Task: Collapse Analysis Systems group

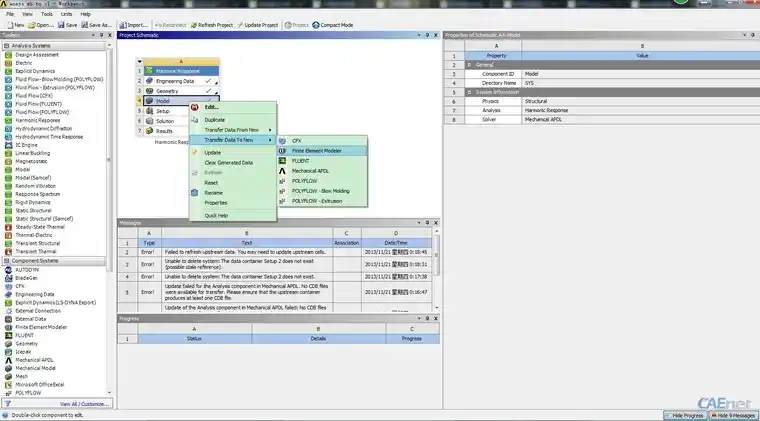Action: pyautogui.click(x=7, y=46)
